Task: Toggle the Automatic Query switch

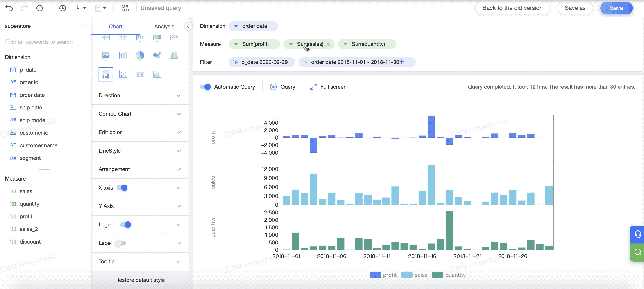Action: coord(205,87)
